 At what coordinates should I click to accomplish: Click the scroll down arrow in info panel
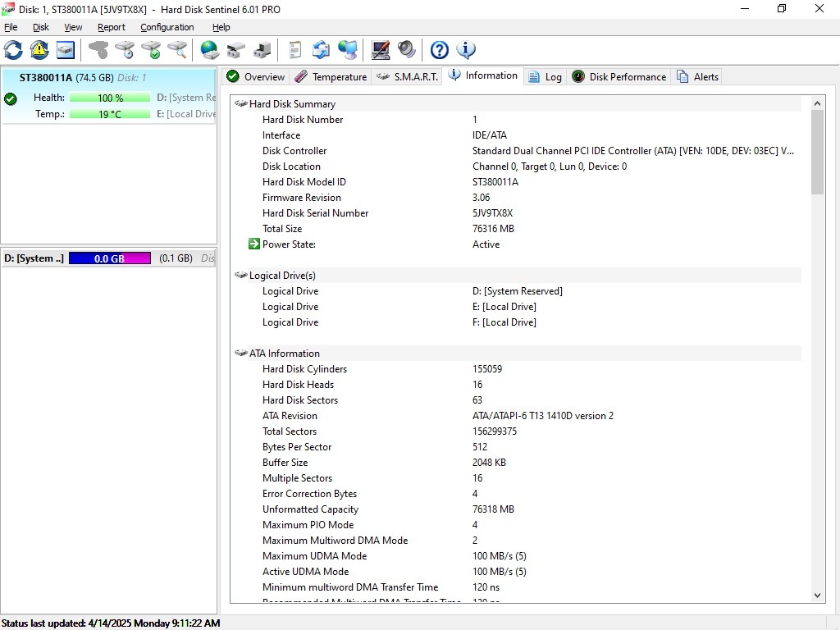tap(817, 596)
